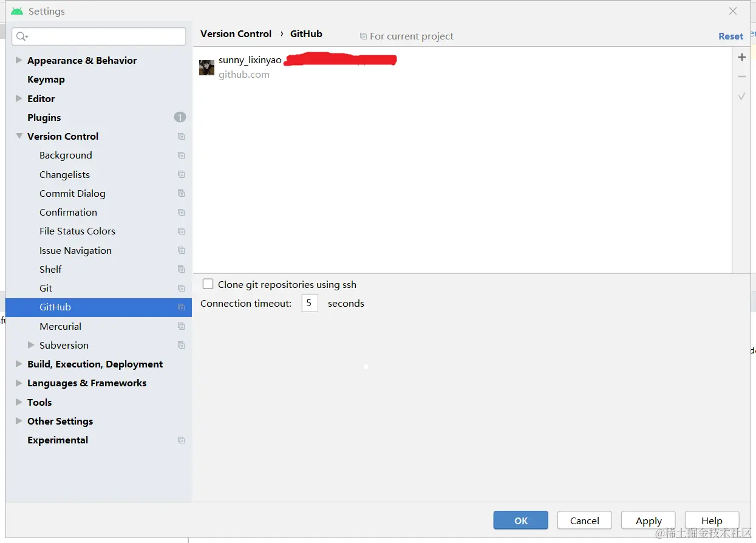Click the For current project icon
The image size is (756, 543).
coord(363,36)
